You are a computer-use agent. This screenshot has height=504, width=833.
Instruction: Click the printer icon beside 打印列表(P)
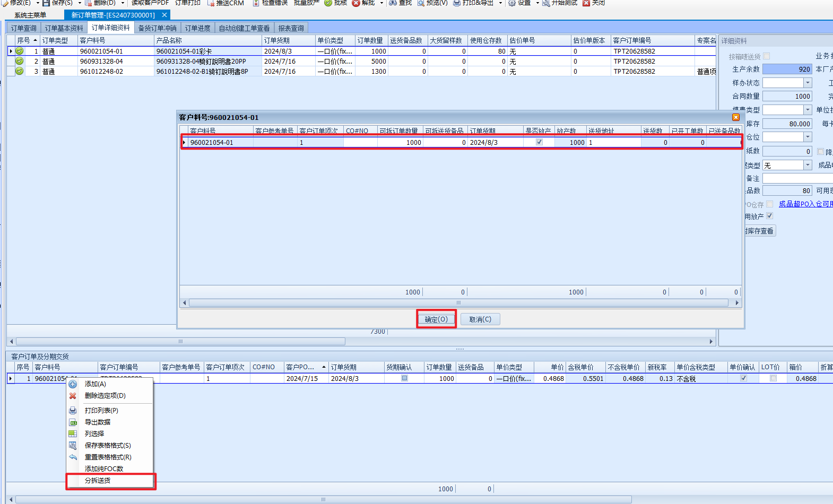[x=73, y=411]
